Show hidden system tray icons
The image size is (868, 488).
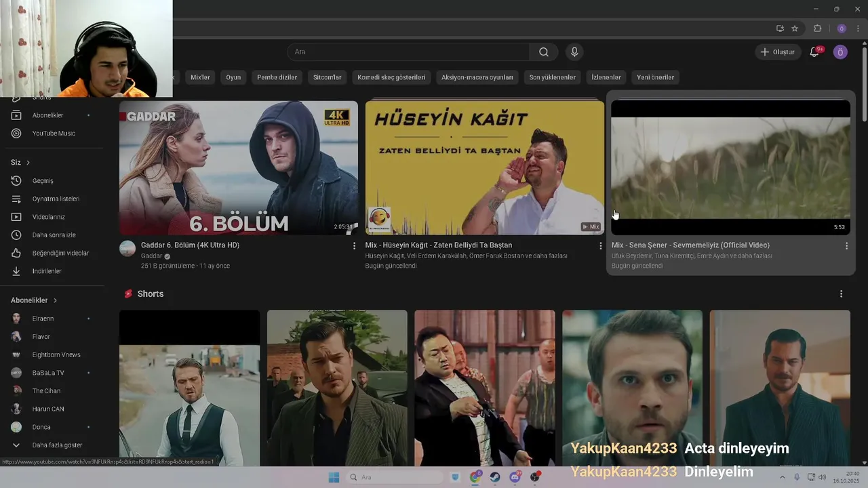pyautogui.click(x=782, y=477)
